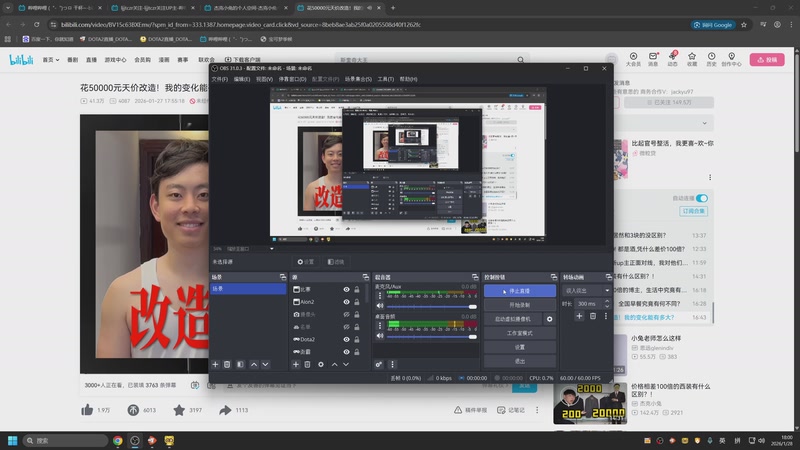800x450 pixels.
Task: Open scene filters icon in scenes panel
Action: point(240,364)
